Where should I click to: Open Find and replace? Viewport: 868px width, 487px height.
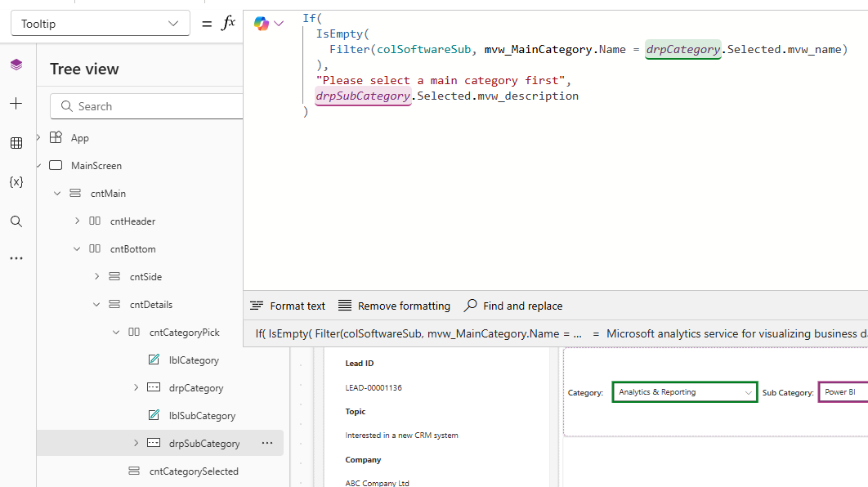[x=513, y=306]
